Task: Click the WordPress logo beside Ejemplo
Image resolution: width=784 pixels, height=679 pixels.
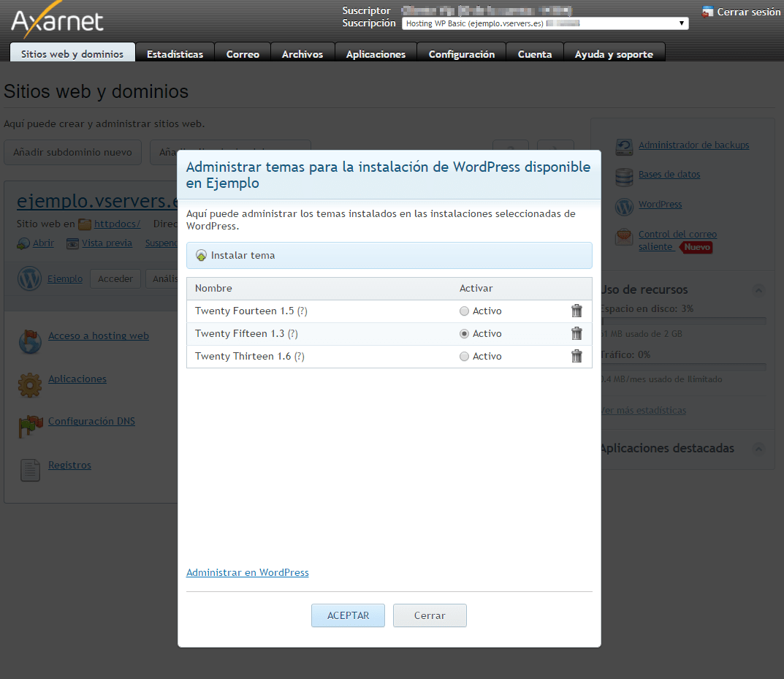Action: (29, 278)
